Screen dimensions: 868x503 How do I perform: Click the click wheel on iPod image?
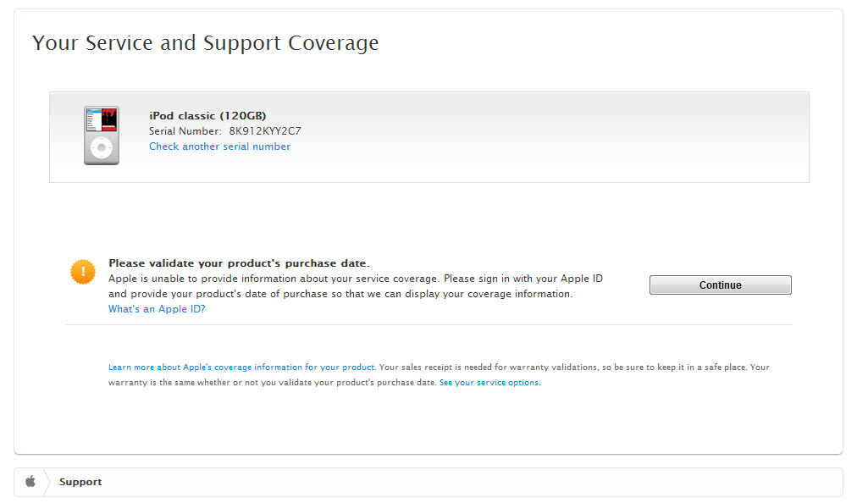(102, 148)
